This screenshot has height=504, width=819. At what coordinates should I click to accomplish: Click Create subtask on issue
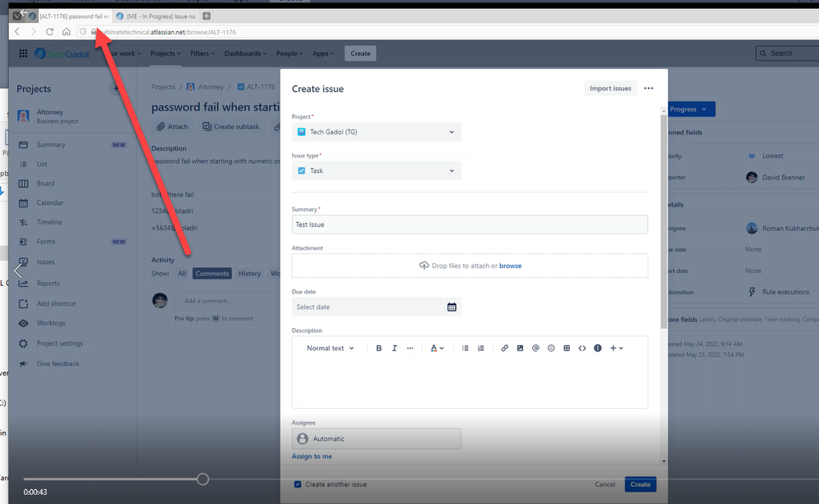[231, 126]
